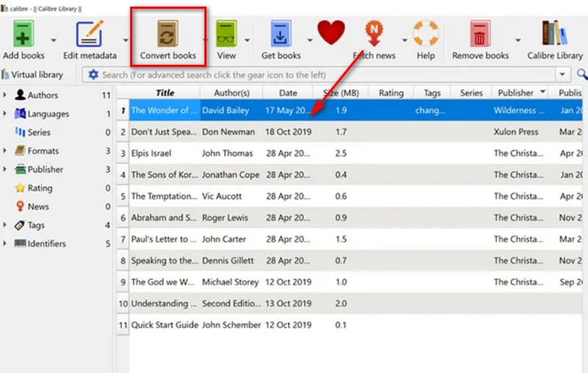Open the Get books dropdown arrow
The image size is (588, 373).
pyautogui.click(x=309, y=40)
